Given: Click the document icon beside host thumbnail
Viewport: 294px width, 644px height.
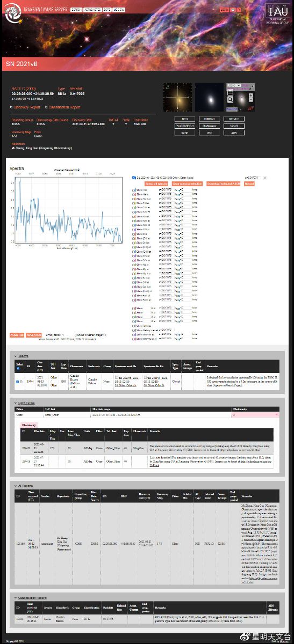Looking at the screenshot, I should pos(230,92).
